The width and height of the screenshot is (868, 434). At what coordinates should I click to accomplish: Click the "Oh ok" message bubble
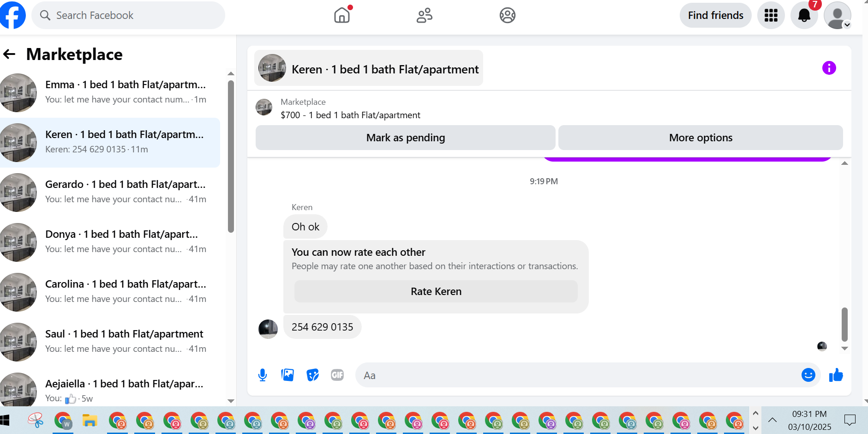click(x=305, y=227)
